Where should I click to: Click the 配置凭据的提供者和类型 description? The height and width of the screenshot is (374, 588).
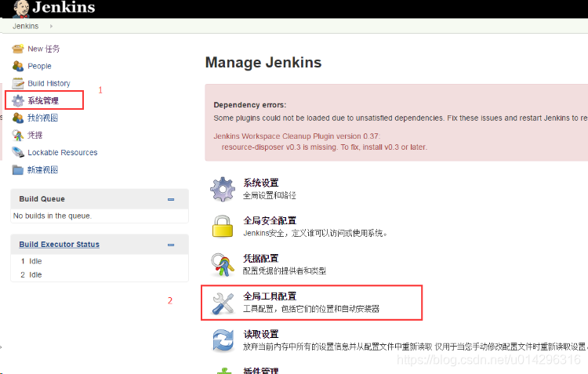click(x=285, y=271)
